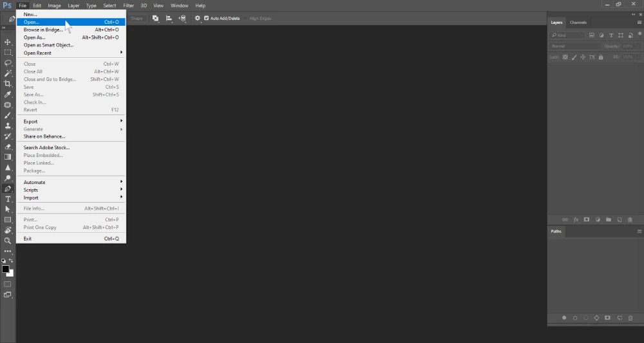Click fill path with foreground color icon
The width and height of the screenshot is (644, 343).
(564, 318)
